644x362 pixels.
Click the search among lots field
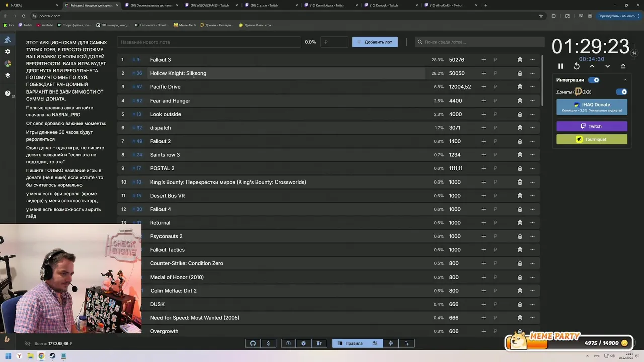[x=479, y=42]
